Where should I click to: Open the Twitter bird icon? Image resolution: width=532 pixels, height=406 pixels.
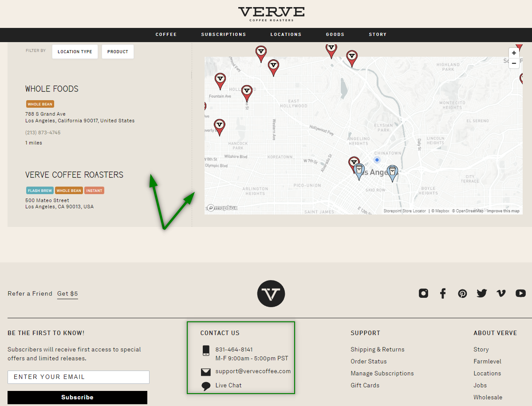[x=481, y=293]
